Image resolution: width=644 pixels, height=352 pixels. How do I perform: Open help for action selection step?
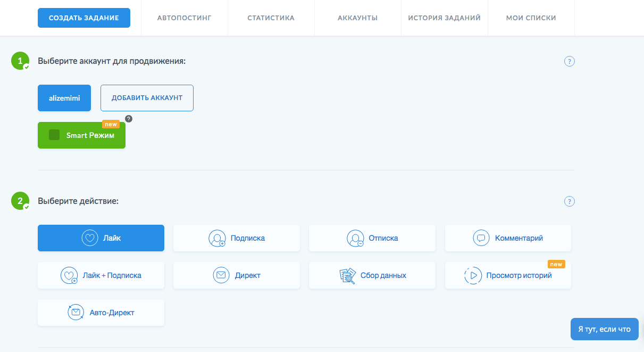pos(569,201)
